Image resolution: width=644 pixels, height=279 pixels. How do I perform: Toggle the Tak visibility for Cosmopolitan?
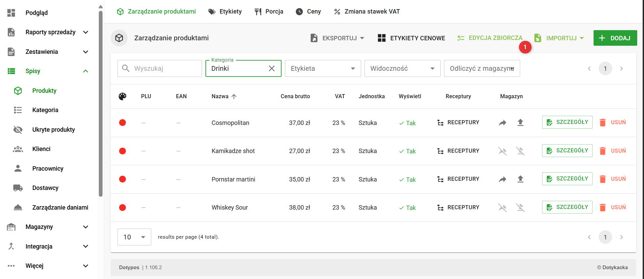point(407,123)
